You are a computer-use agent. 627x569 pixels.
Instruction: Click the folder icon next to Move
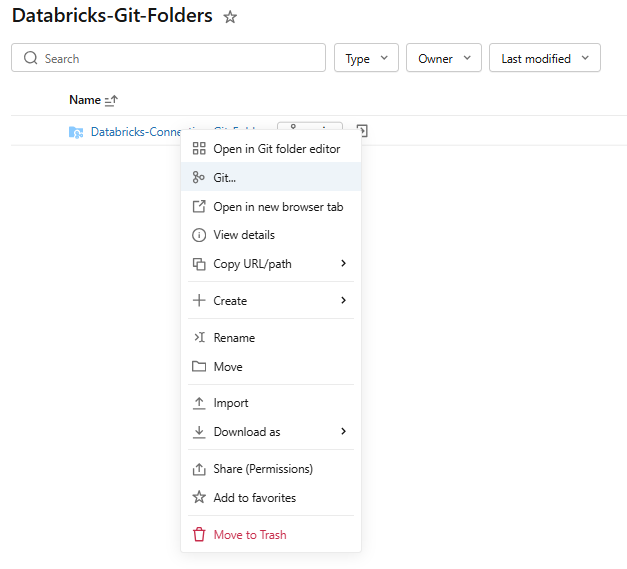tap(199, 366)
